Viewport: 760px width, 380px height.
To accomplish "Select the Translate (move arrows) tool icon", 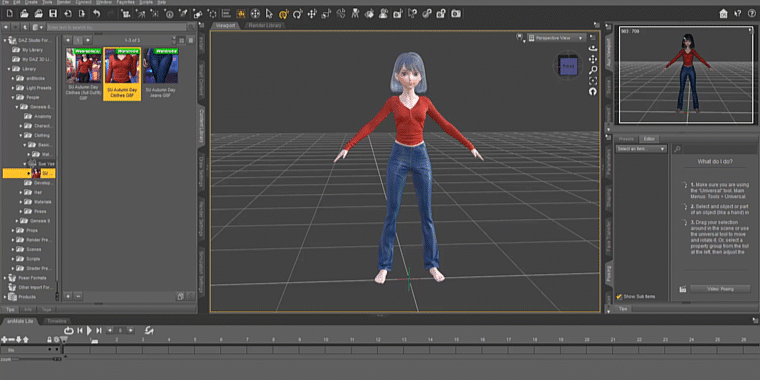I will [312, 14].
